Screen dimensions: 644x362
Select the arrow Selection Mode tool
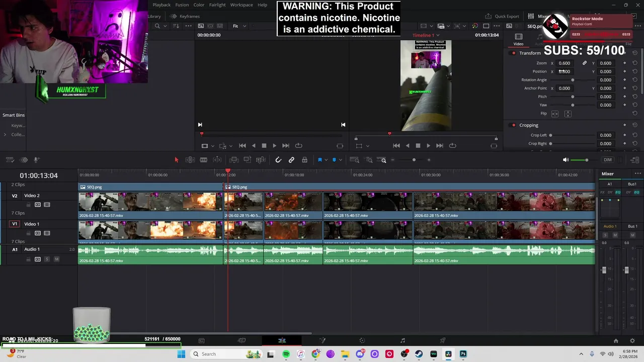click(x=176, y=160)
